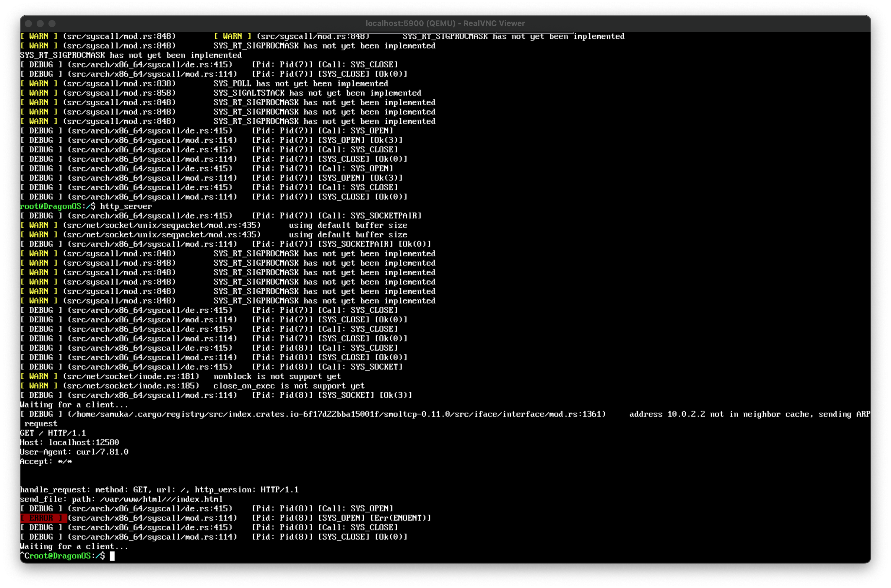Click the 'SYS_SIGALTSTACK has not yet been implemented' line
Viewport: 891px width, 588px height.
[317, 93]
